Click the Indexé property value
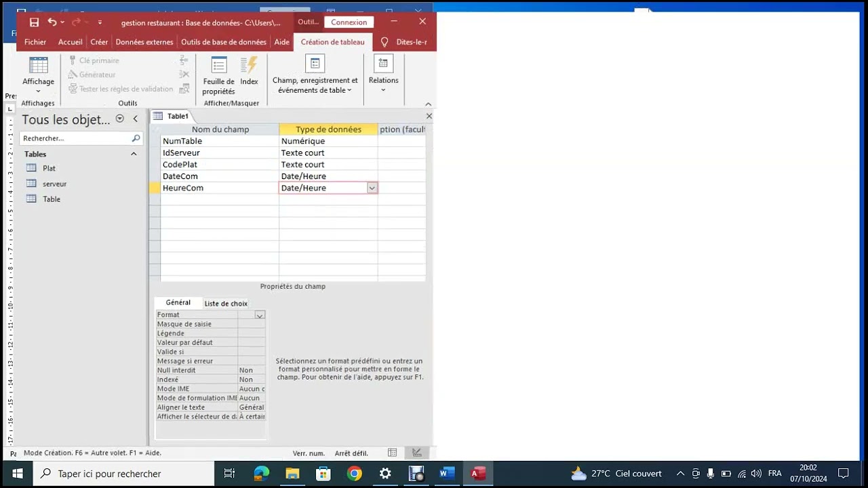868x488 pixels. (252, 380)
